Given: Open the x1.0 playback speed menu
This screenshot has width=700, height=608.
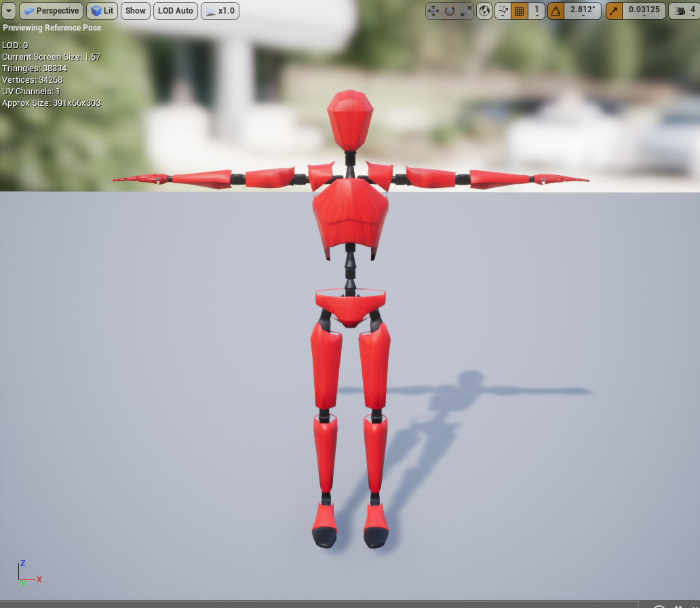Looking at the screenshot, I should click(x=220, y=11).
